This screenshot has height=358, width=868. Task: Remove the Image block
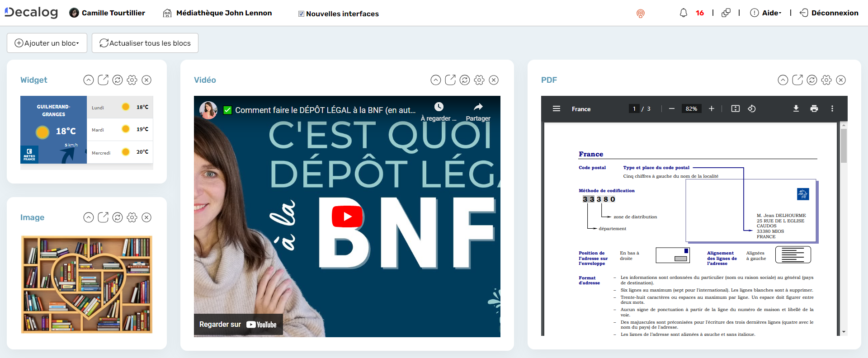(x=146, y=217)
